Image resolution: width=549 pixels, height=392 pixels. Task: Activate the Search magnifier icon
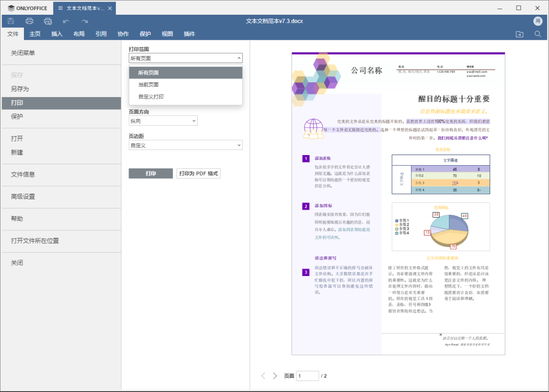pos(537,34)
